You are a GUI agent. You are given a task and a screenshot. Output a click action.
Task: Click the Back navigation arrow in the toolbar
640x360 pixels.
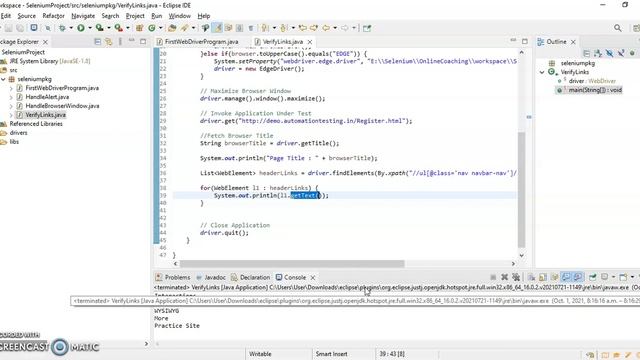[326, 28]
